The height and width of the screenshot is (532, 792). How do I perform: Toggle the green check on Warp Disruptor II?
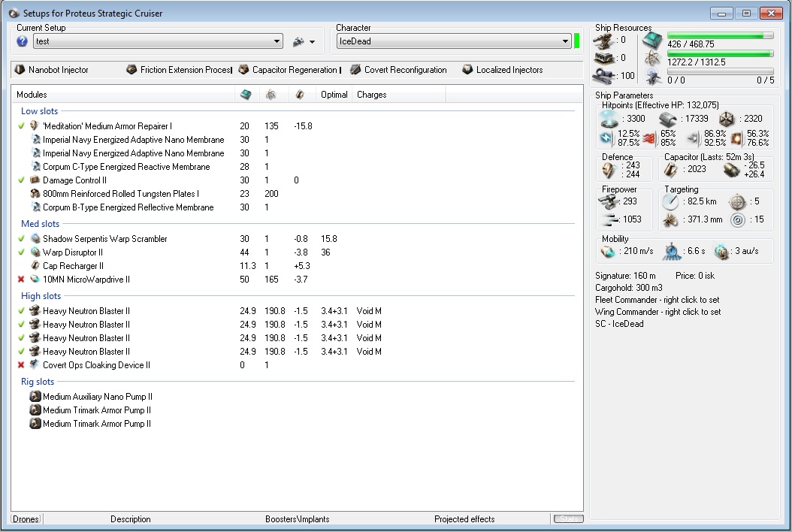point(21,252)
